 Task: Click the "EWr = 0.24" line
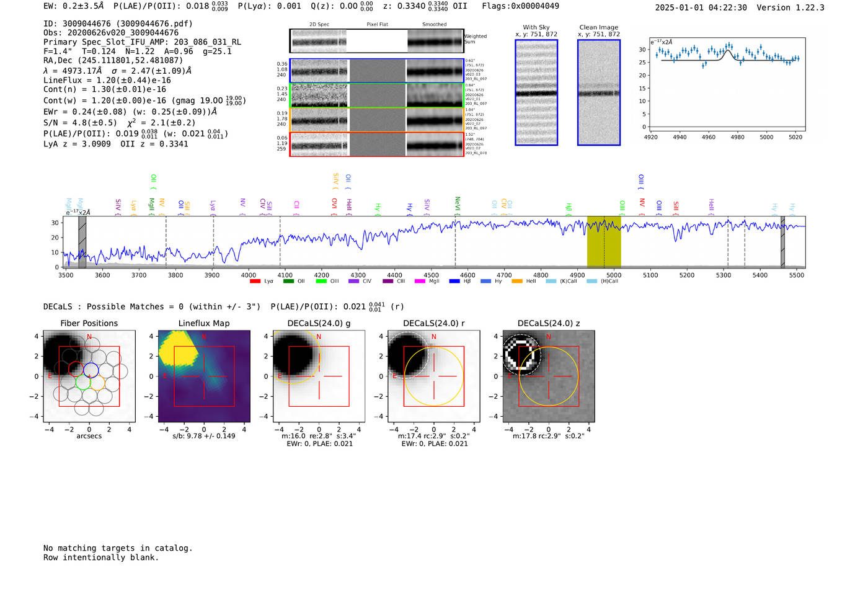point(130,112)
